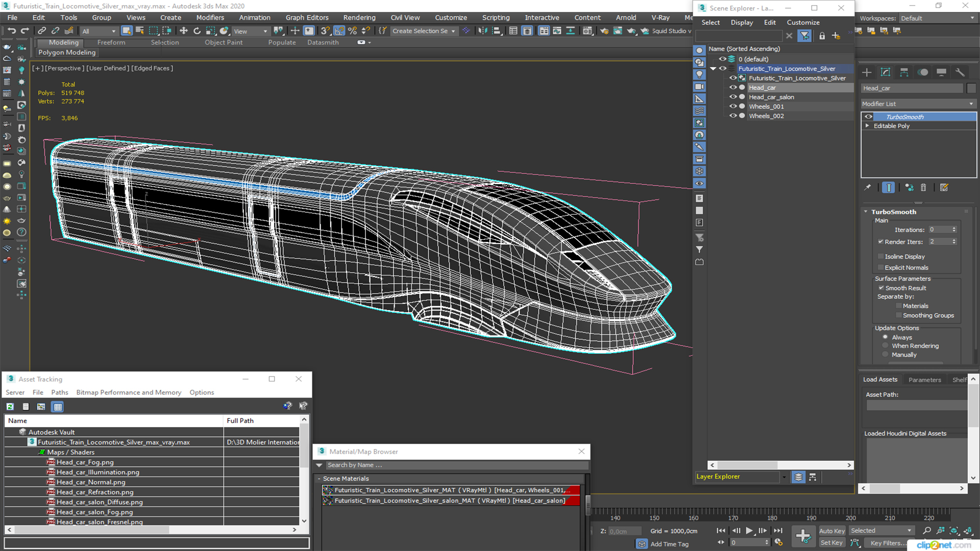Open the Display tab in Command Panel

click(941, 72)
